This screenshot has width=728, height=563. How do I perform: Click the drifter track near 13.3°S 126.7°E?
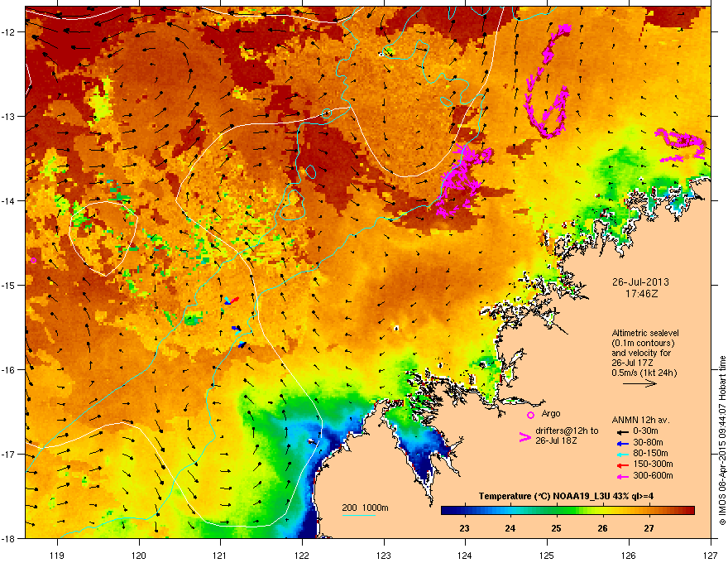[x=681, y=144]
